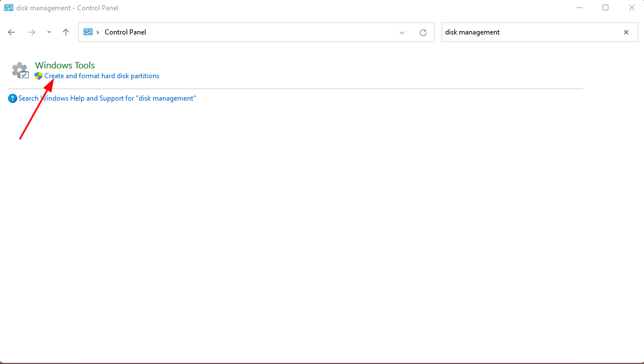Maximize the Control Panel window
The width and height of the screenshot is (644, 364).
(x=605, y=8)
